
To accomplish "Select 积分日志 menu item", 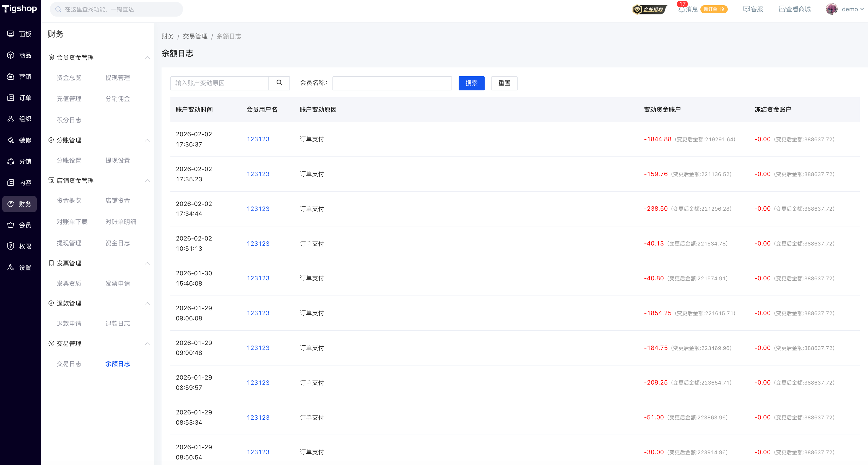I will (69, 120).
